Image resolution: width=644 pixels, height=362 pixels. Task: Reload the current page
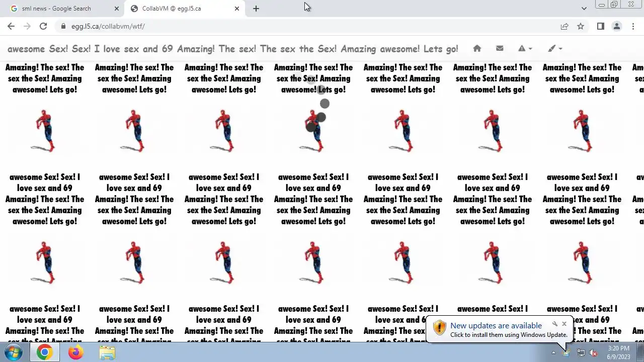pos(43,26)
